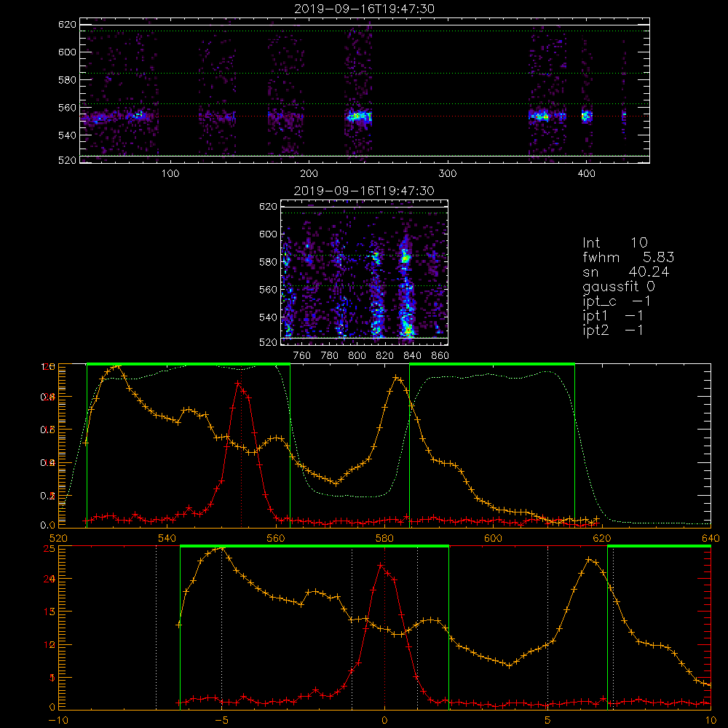Click the 840 tick label under the middle image
The image size is (728, 728).
412,356
